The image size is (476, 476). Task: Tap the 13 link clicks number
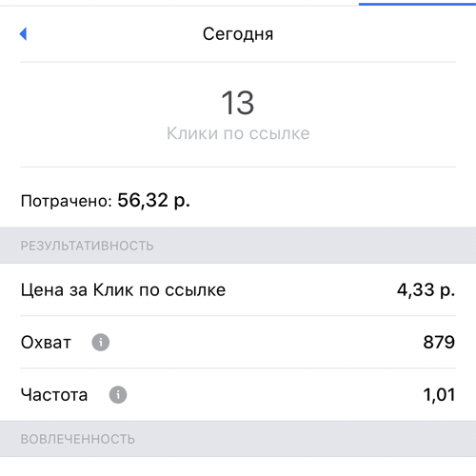click(x=238, y=103)
